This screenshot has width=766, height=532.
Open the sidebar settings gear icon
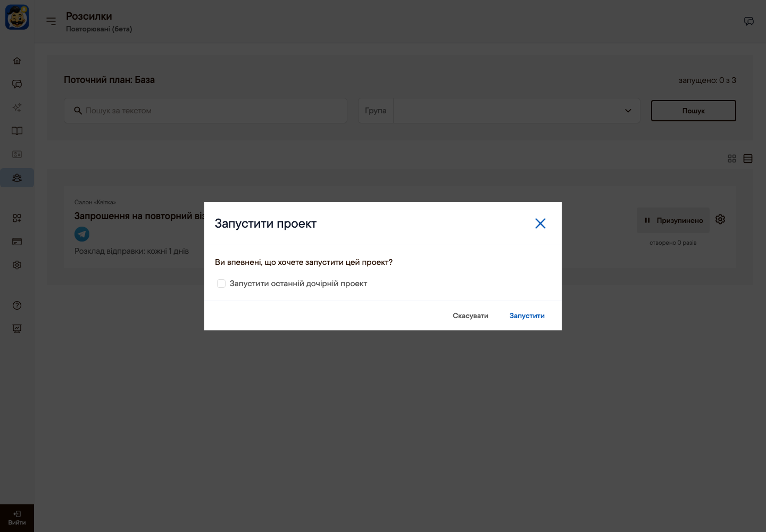coord(17,265)
